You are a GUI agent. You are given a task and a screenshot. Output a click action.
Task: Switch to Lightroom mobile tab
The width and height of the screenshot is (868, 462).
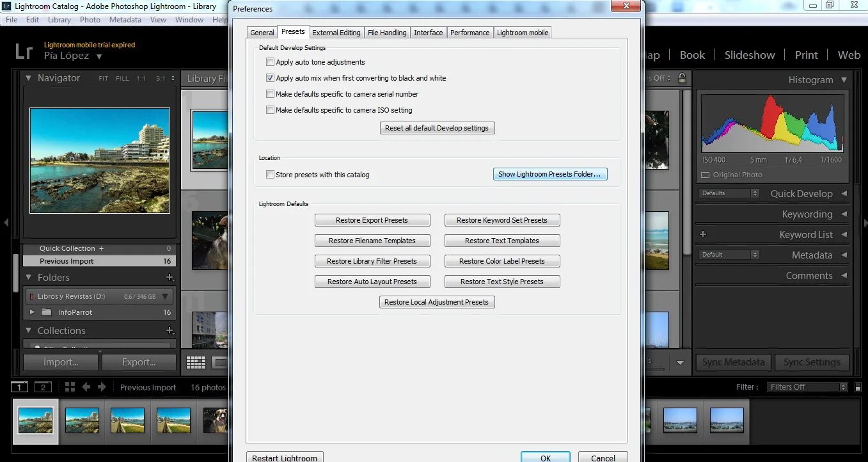pos(523,33)
